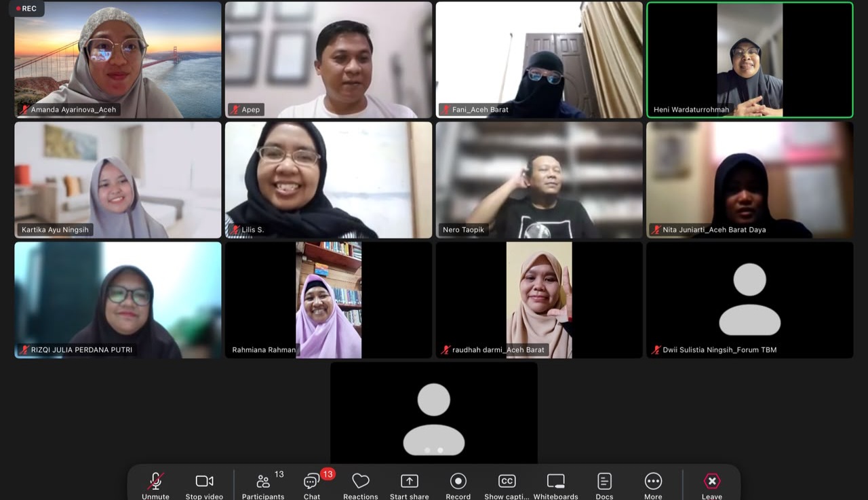Select raudhah darmi_Aceh Barat video tile
The width and height of the screenshot is (868, 500).
[x=539, y=300]
